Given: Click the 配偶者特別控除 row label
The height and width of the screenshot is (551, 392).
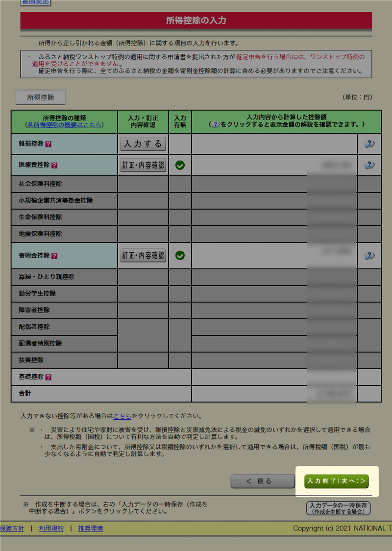Looking at the screenshot, I should [x=41, y=343].
